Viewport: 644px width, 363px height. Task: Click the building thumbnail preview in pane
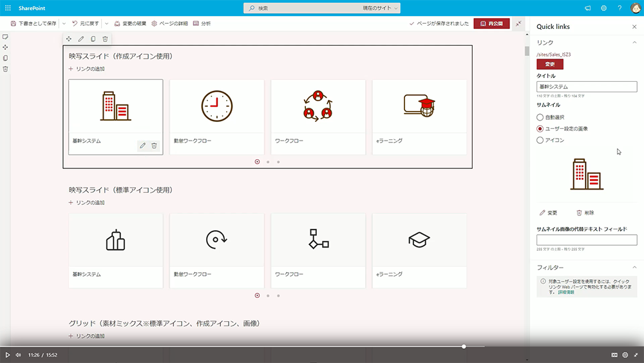(587, 174)
